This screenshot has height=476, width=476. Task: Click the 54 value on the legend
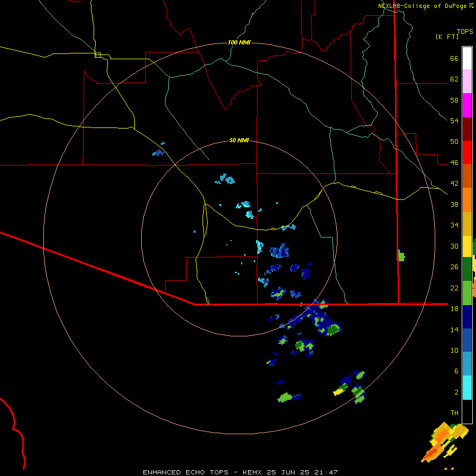click(x=454, y=121)
